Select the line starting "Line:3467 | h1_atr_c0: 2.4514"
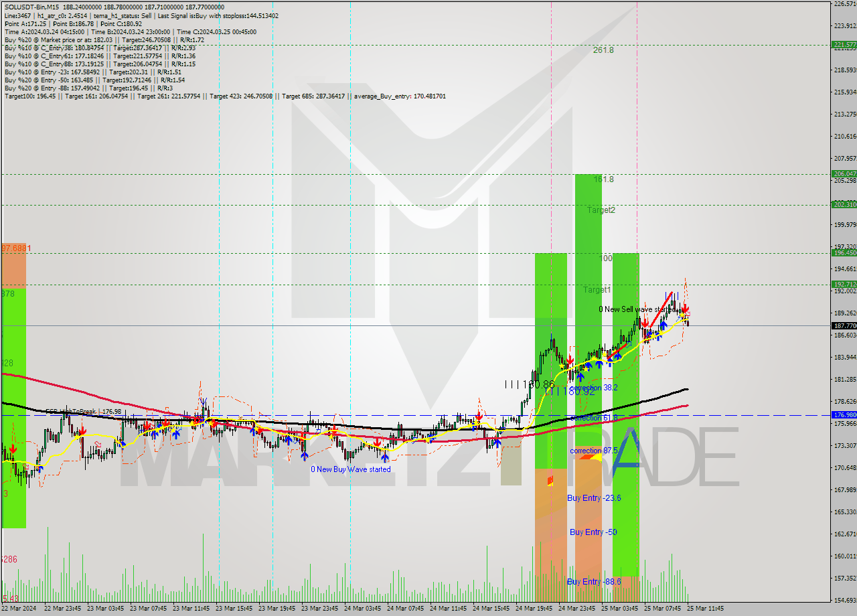This screenshot has width=857, height=616. (x=141, y=15)
